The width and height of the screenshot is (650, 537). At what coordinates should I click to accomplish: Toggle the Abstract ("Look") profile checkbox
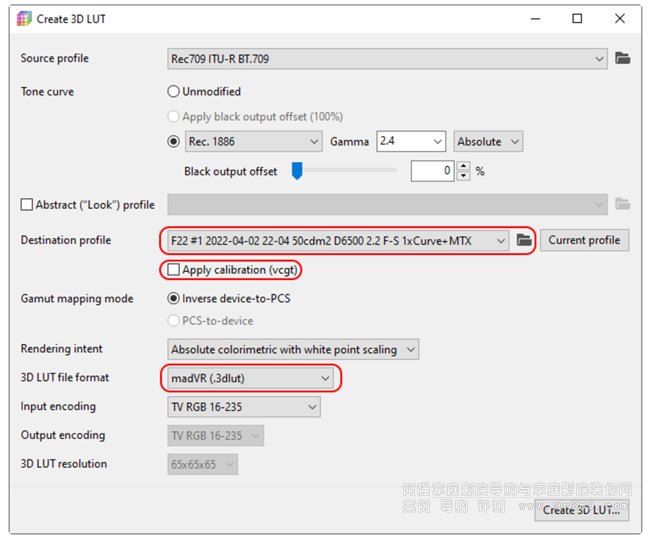click(x=27, y=205)
